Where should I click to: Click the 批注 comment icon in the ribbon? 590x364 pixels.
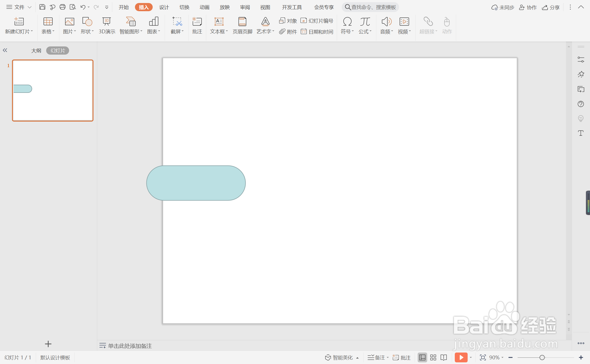[x=197, y=25]
